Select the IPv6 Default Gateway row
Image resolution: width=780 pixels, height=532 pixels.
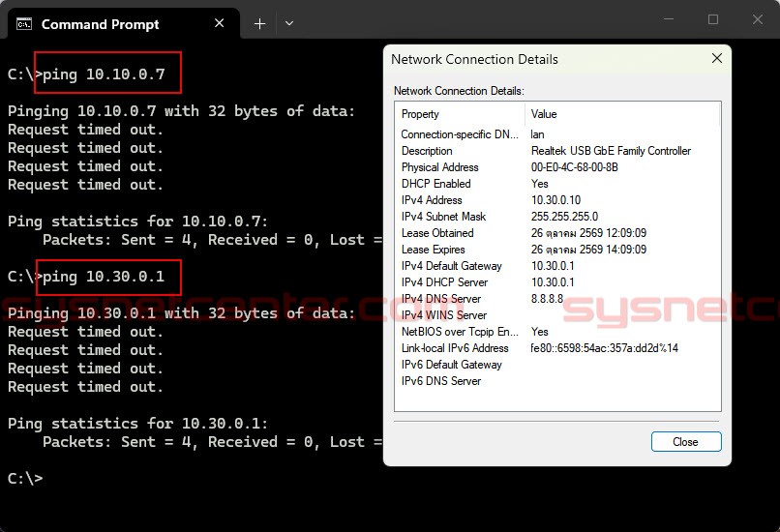557,365
